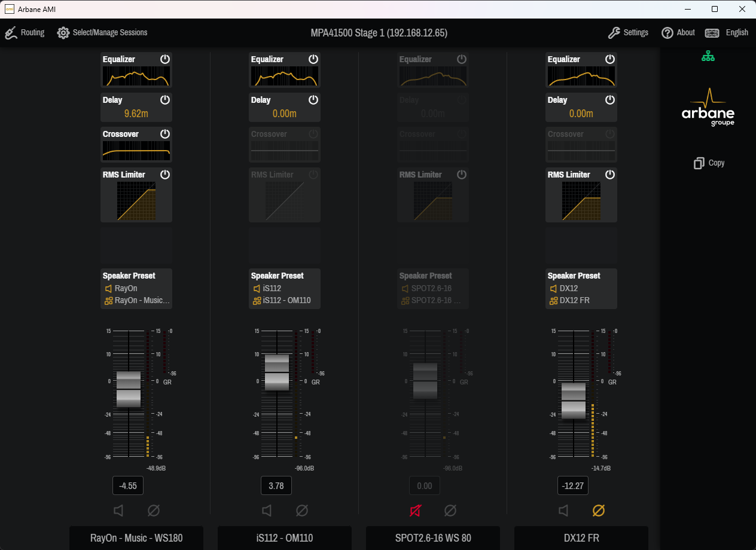Viewport: 756px width, 550px height.
Task: Click gain field showing -12.27
Action: point(573,485)
